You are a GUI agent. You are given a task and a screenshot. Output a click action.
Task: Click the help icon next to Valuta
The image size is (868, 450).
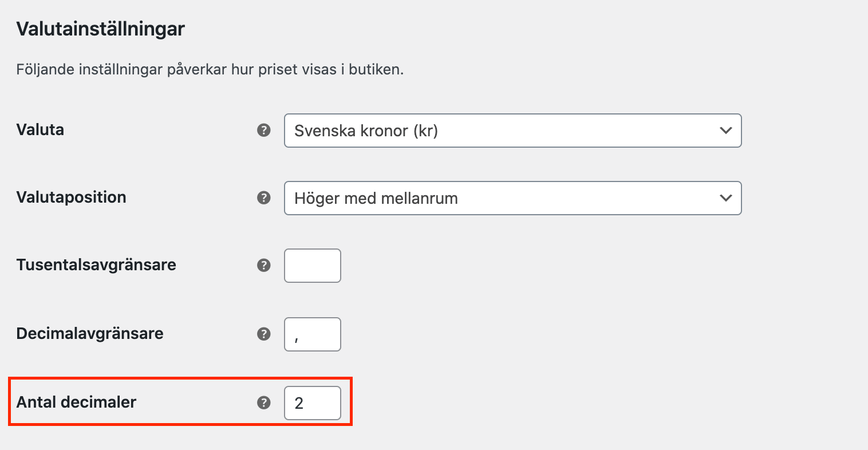(x=263, y=130)
